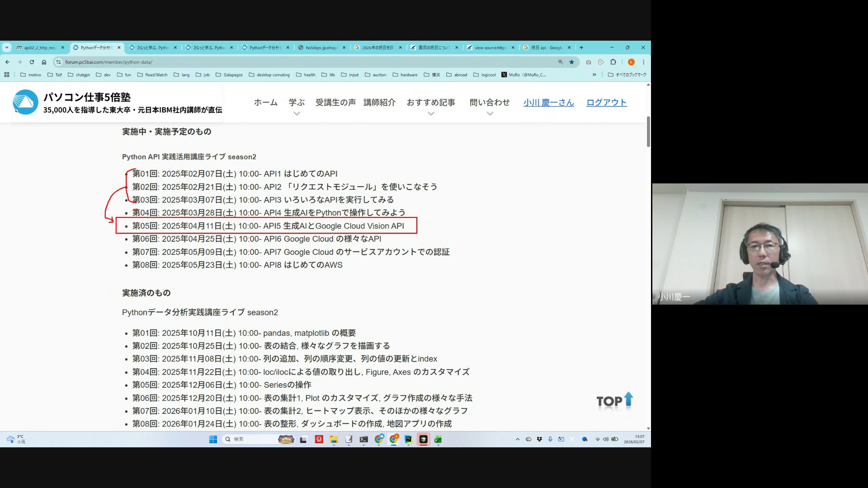Open 受講生の声 in site navigation
Image resolution: width=868 pixels, height=488 pixels.
[x=335, y=103]
